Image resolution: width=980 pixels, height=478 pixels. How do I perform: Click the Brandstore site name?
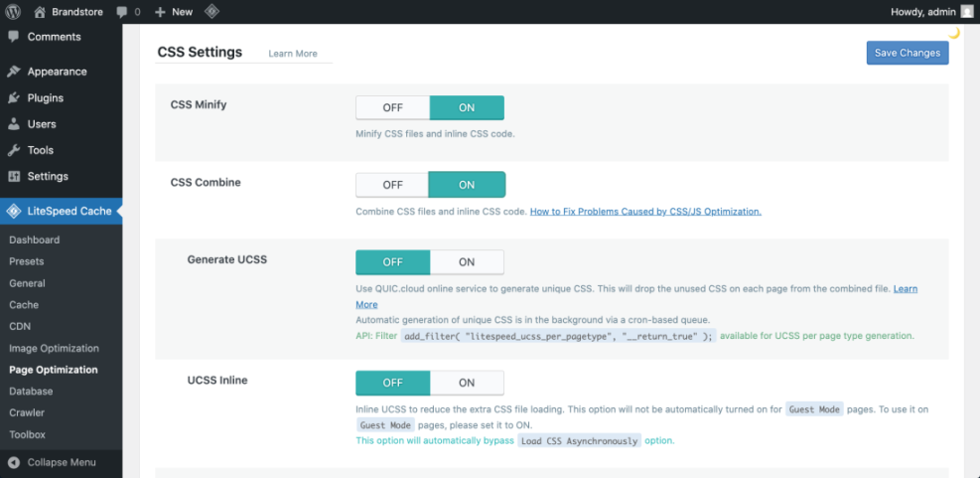pyautogui.click(x=77, y=12)
